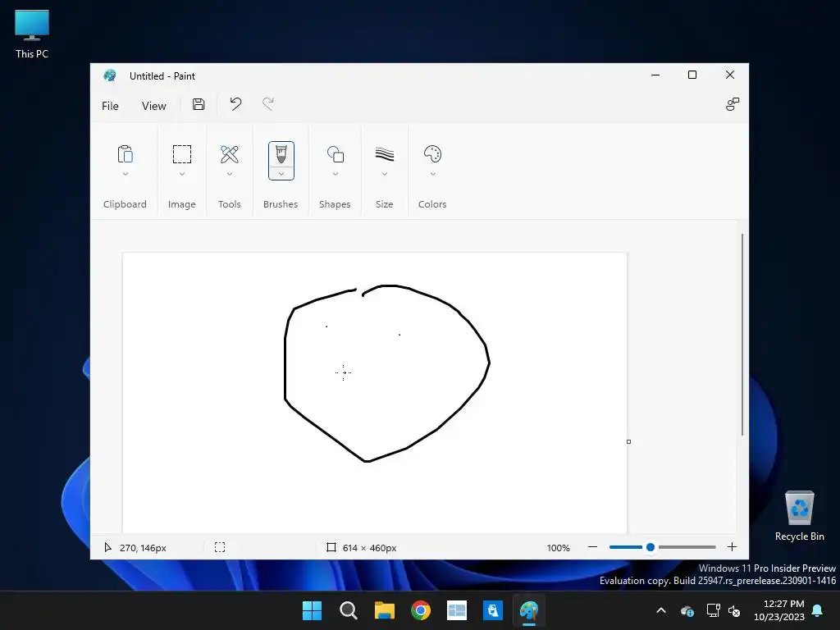Open the File menu
This screenshot has width=840, height=630.
(x=110, y=106)
